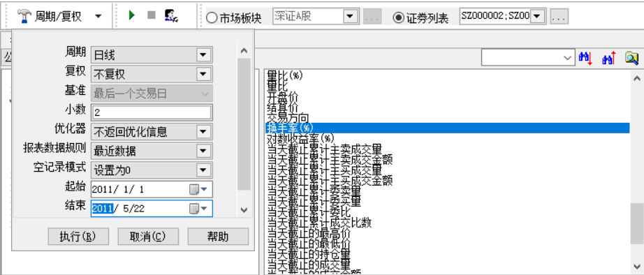This screenshot has height=275, width=644.
Task: Click the 取消(C) button
Action: pyautogui.click(x=148, y=237)
